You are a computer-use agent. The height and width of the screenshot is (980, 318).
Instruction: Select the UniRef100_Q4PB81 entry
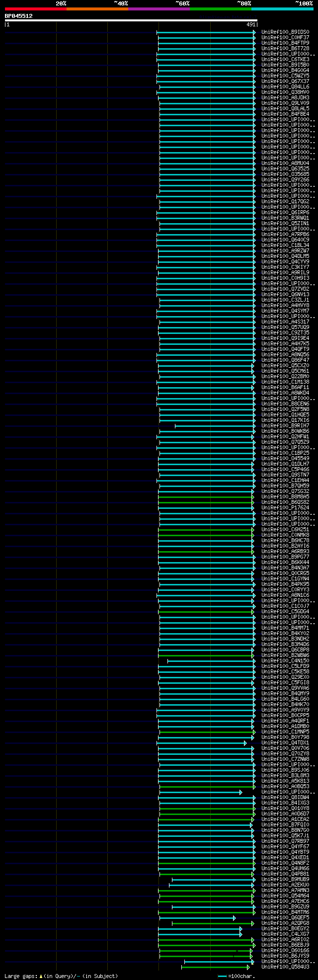coord(285,874)
